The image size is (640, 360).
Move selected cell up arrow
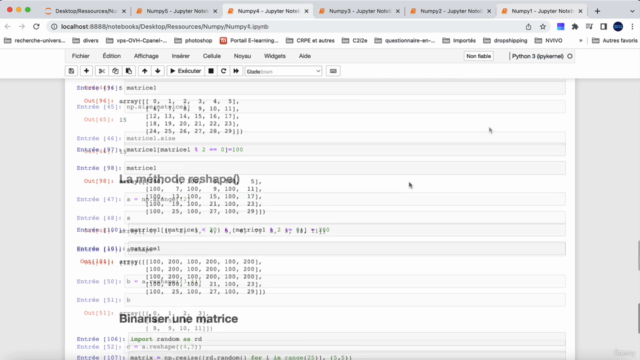[x=144, y=71]
